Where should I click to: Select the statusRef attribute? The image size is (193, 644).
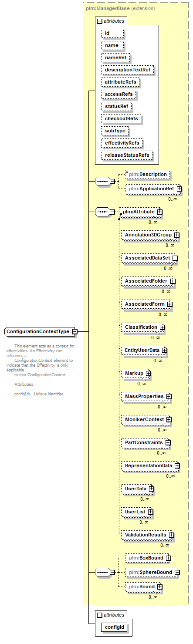117,106
